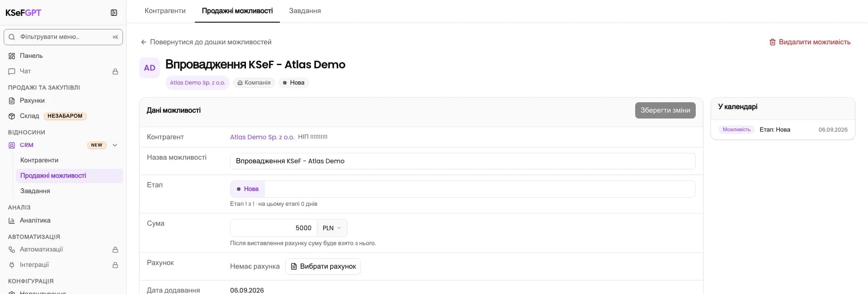Click the Назва можливості text input
Image resolution: width=868 pixels, height=294 pixels.
pos(462,161)
